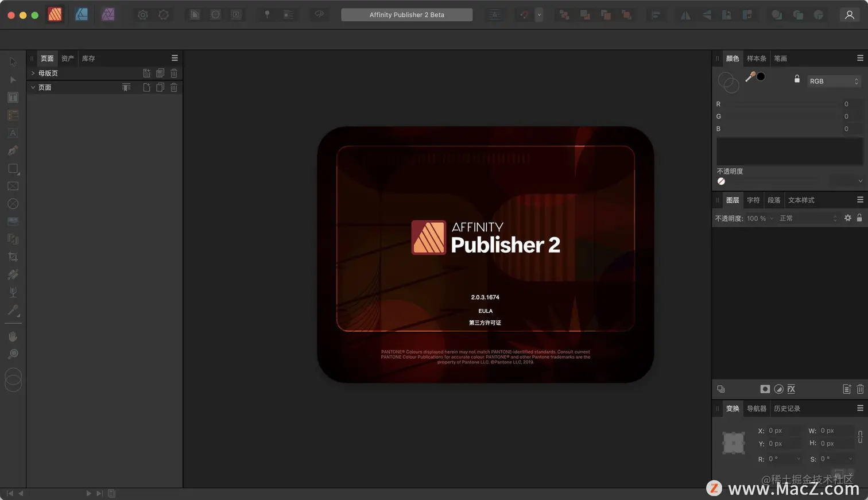The image size is (868, 500).
Task: Open the Layer Effects FX icon
Action: click(x=791, y=389)
